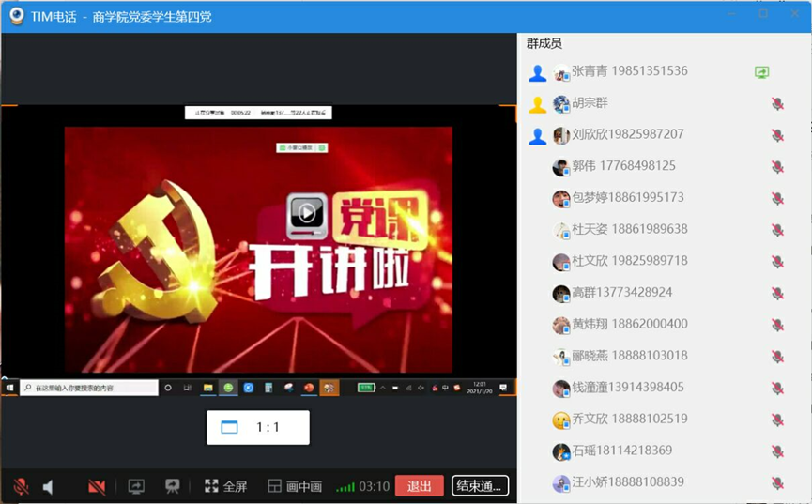Click 杜天姿's avatar in member list

tap(561, 231)
